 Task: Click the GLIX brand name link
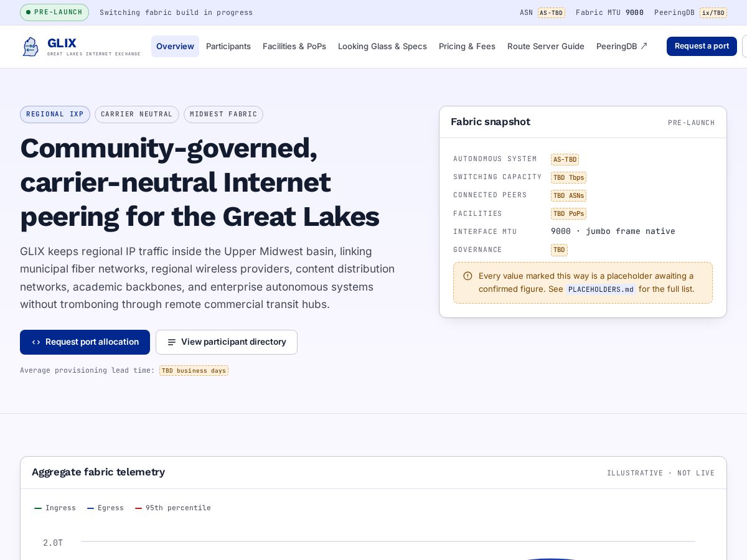point(62,43)
